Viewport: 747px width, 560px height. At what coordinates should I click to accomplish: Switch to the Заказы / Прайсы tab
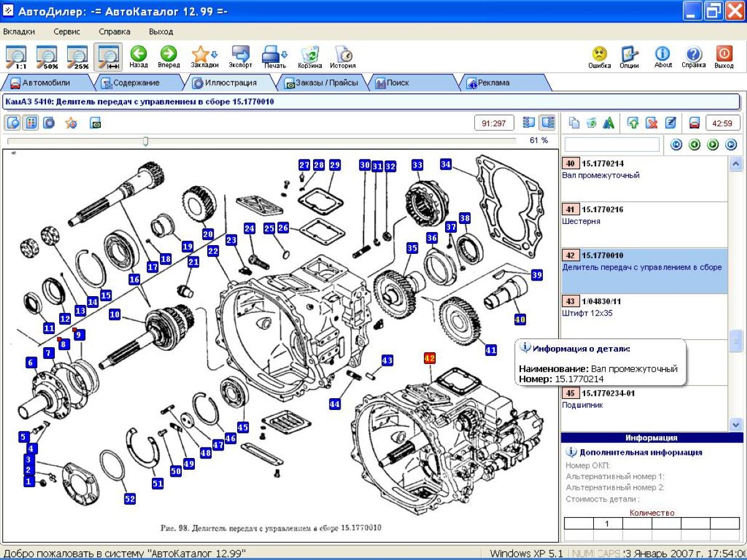coord(321,83)
